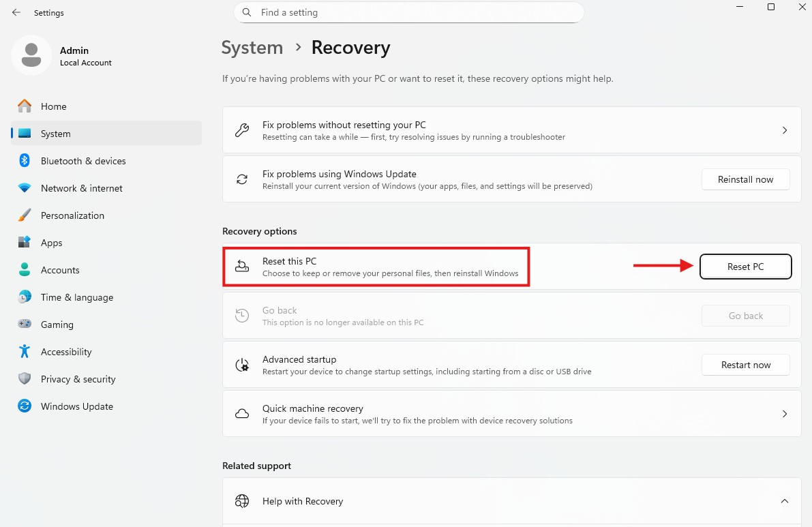Expand Fix problems without resetting chevron
Screen dimensions: 812x527
(785, 130)
